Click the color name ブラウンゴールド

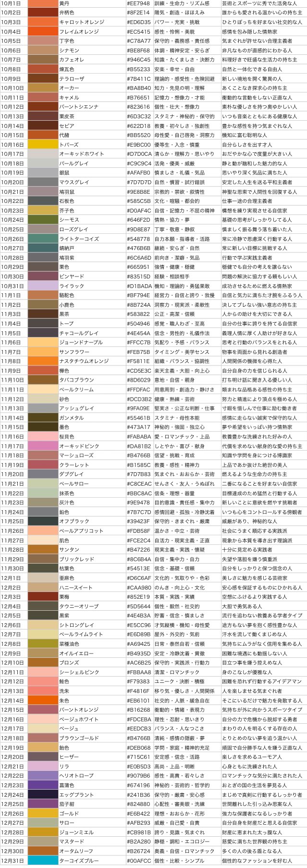pyautogui.click(x=79, y=738)
